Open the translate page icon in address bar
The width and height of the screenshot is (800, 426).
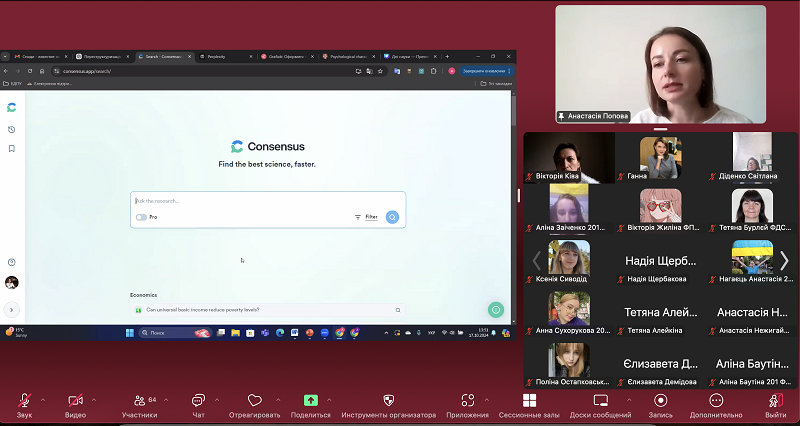tap(369, 71)
